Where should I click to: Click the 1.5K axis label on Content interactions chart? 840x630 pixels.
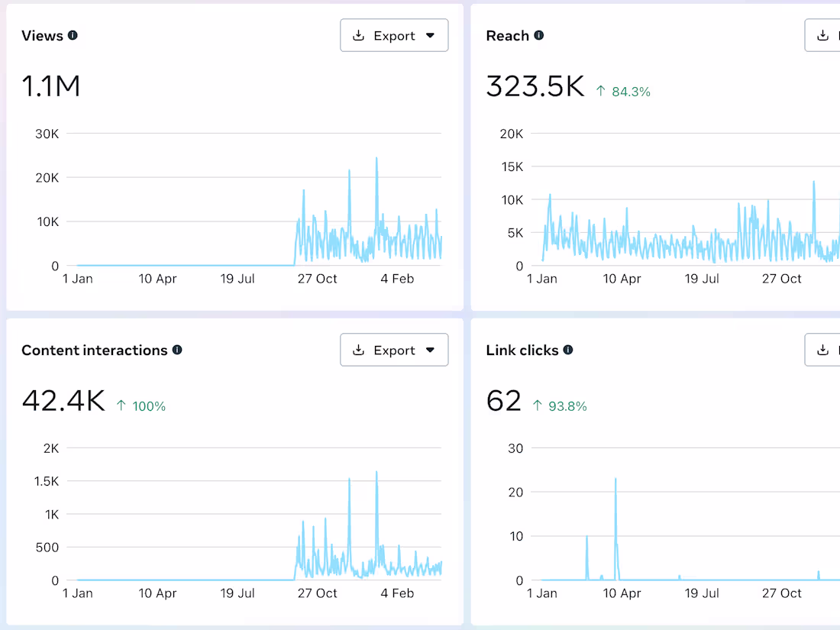[x=47, y=482]
